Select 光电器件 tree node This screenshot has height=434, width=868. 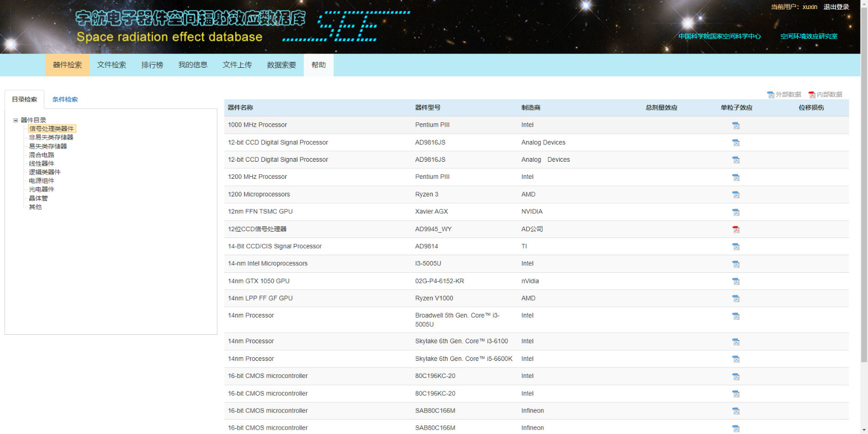click(41, 189)
